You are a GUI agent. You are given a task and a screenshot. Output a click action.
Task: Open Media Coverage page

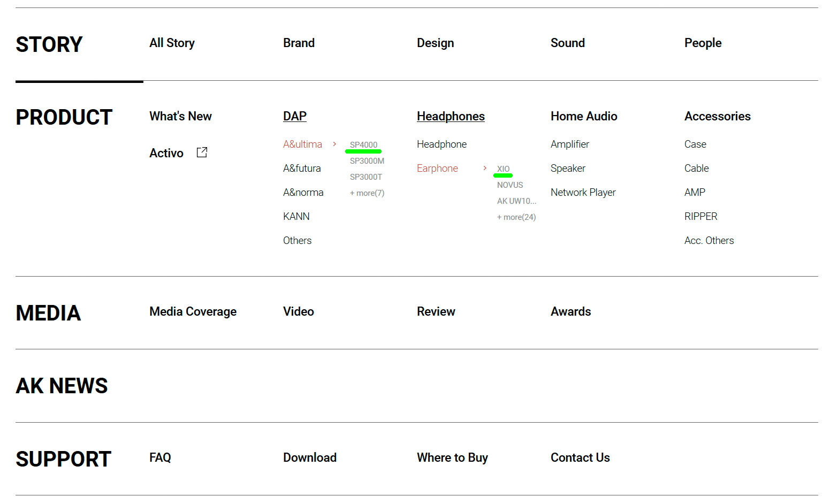coord(193,311)
